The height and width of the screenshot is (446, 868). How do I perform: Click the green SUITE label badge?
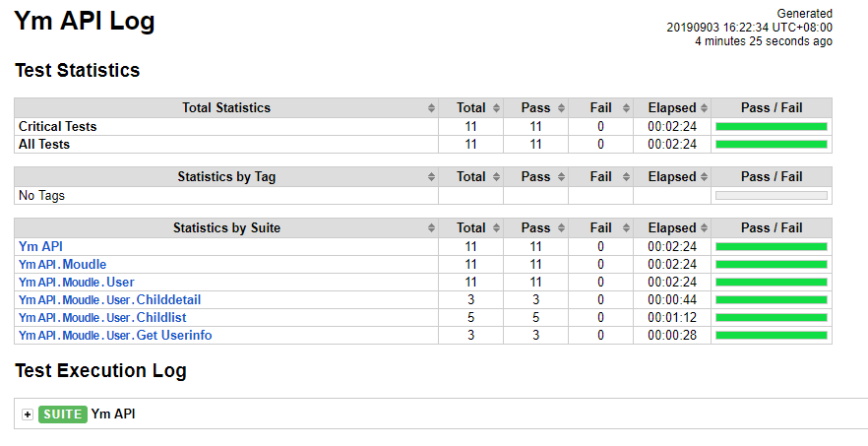[63, 414]
